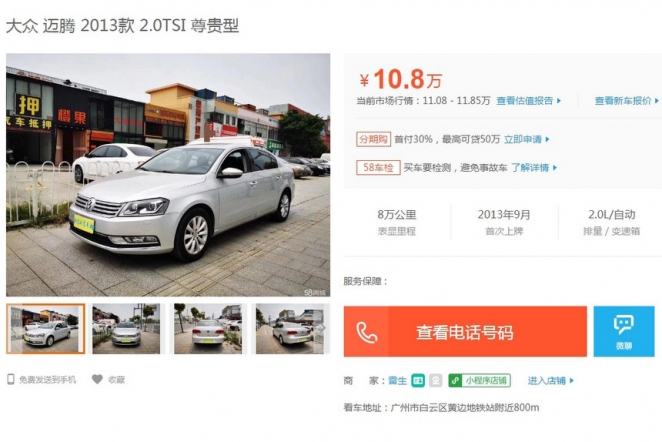
Task: Open merchant name 雷生 link
Action: click(397, 380)
